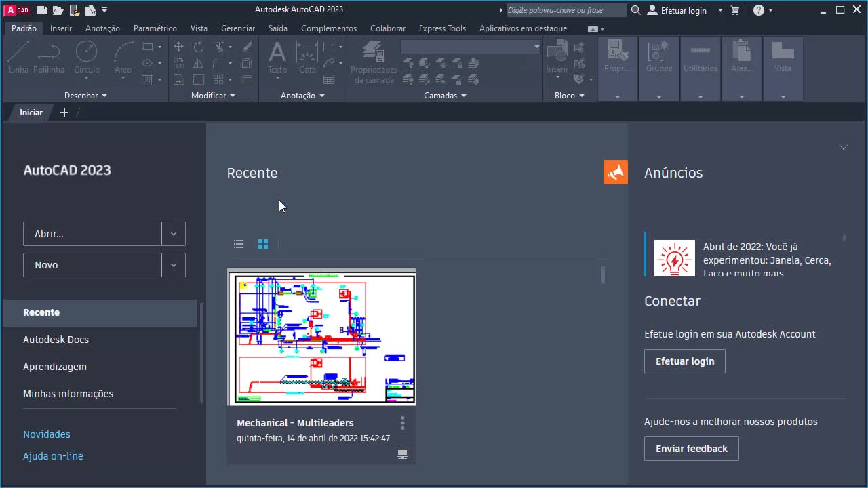Switch to the Vista ribbon tab

(199, 28)
